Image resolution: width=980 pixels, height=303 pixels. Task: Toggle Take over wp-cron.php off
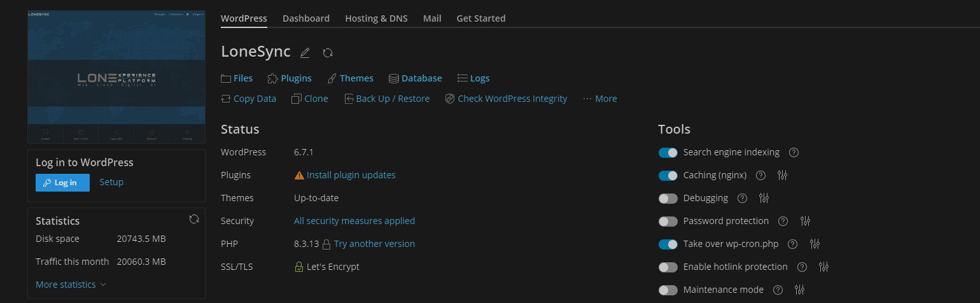coord(668,244)
